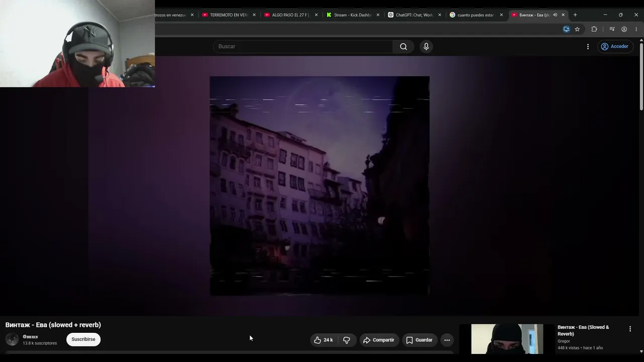
Task: Click the 448 k vistas text
Action: 569,348
